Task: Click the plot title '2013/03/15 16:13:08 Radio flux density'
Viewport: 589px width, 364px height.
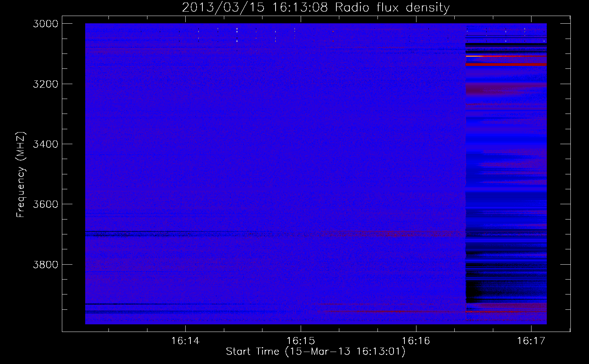Action: tap(316, 7)
